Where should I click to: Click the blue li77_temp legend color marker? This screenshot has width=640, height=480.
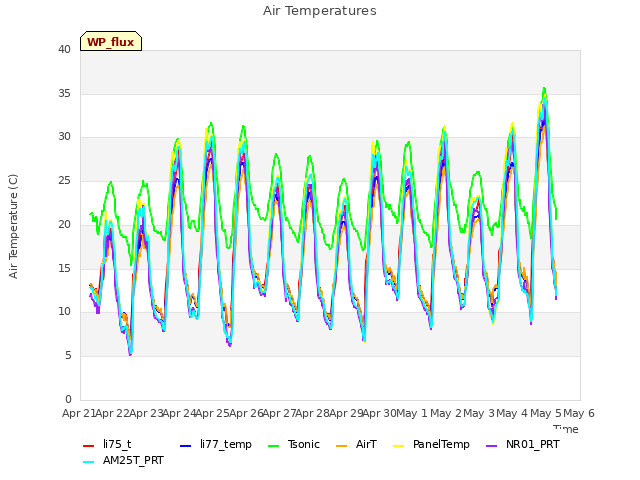(185, 446)
